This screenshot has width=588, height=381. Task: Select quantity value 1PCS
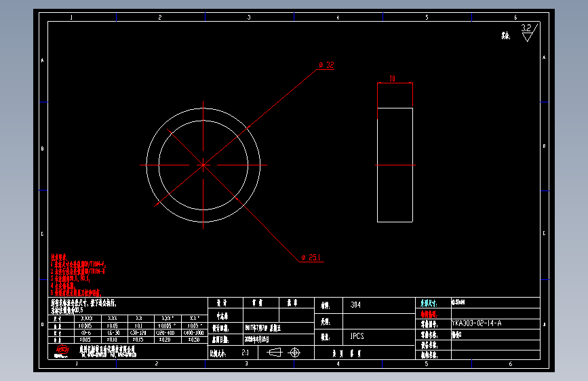coord(357,336)
